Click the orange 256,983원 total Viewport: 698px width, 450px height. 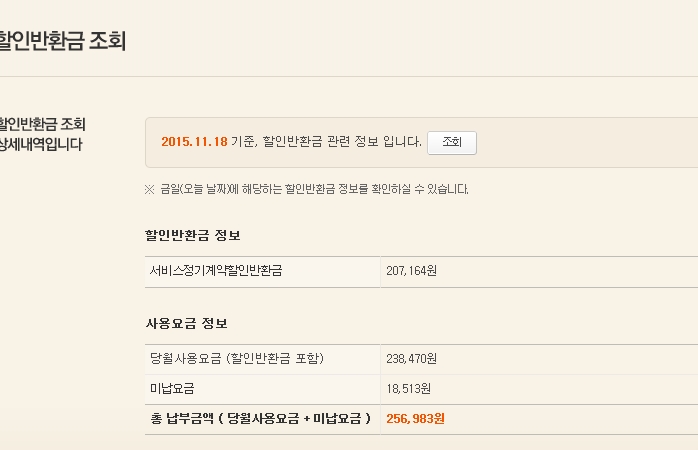(415, 418)
